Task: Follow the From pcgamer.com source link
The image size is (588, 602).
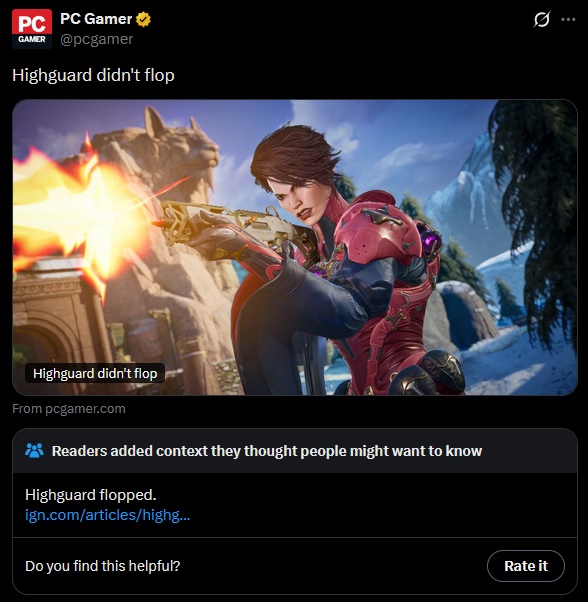Action: 69,408
